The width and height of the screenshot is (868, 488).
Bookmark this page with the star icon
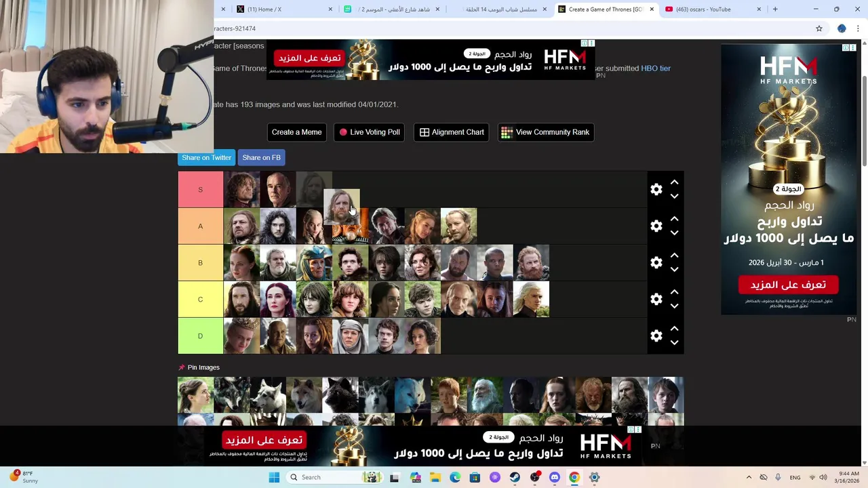coord(819,28)
